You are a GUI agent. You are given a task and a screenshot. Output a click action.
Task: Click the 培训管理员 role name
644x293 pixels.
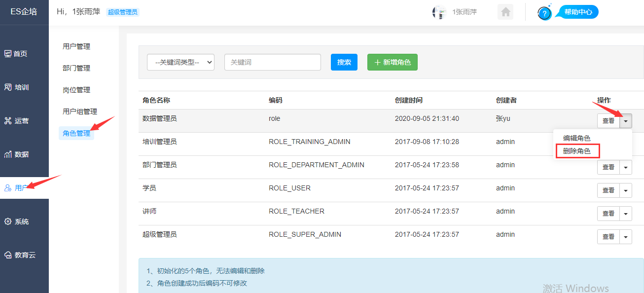point(160,142)
